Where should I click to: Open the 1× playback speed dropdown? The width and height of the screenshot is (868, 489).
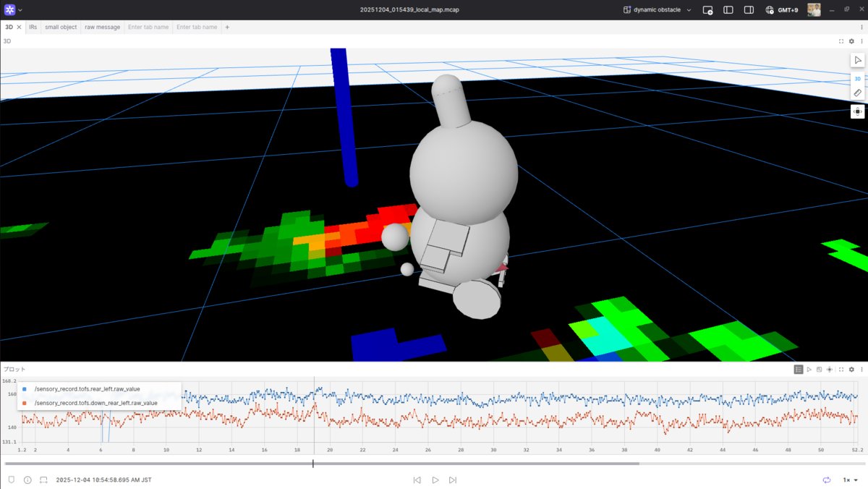[x=850, y=480]
